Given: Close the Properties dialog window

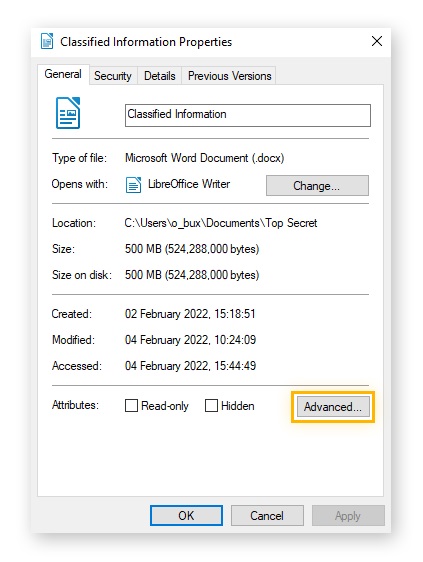Looking at the screenshot, I should tap(377, 41).
